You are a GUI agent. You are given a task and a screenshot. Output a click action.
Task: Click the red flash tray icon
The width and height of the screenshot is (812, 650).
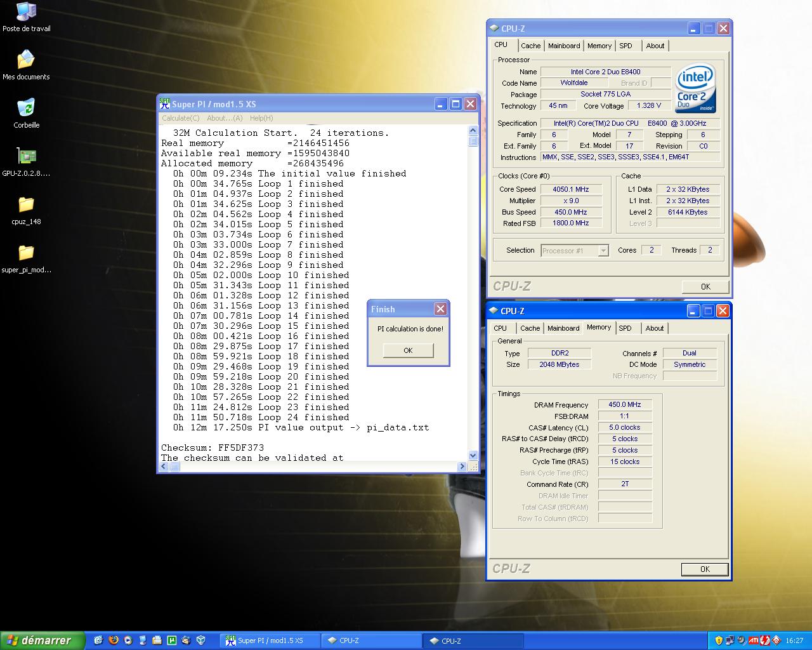(x=765, y=640)
